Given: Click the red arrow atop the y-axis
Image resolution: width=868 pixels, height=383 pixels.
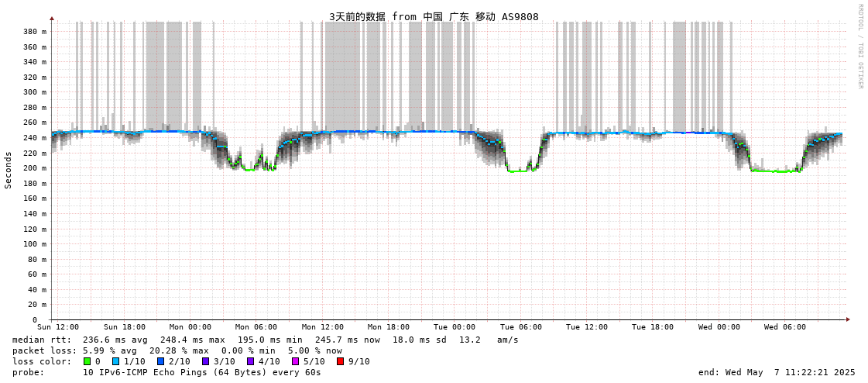Looking at the screenshot, I should click(x=51, y=19).
